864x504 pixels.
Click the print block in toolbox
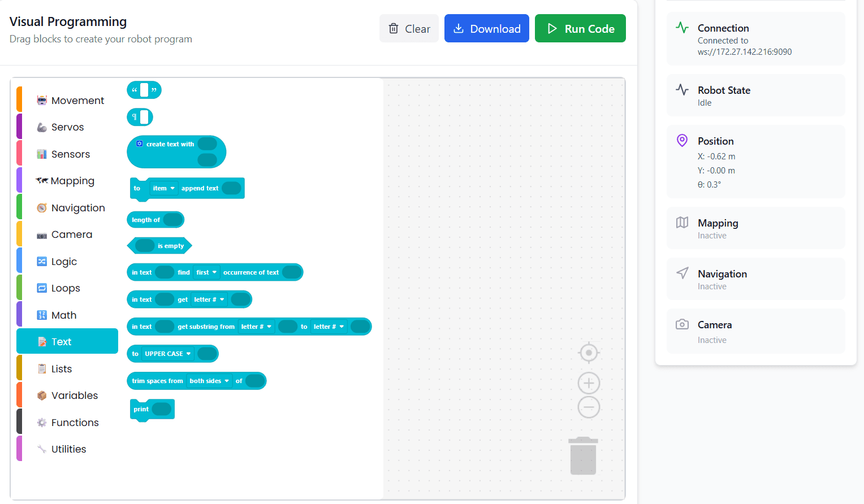tap(141, 409)
